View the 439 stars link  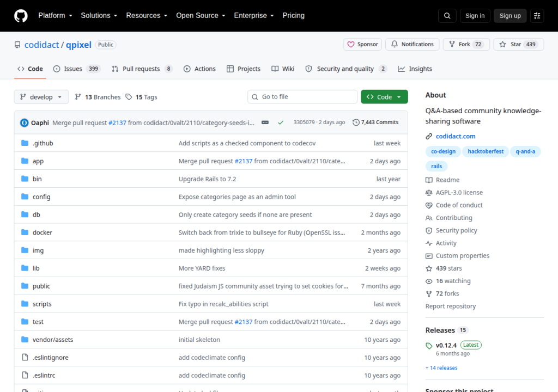pyautogui.click(x=448, y=268)
